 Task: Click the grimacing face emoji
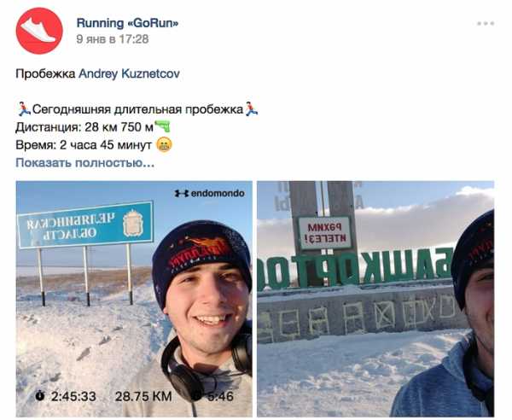(164, 144)
